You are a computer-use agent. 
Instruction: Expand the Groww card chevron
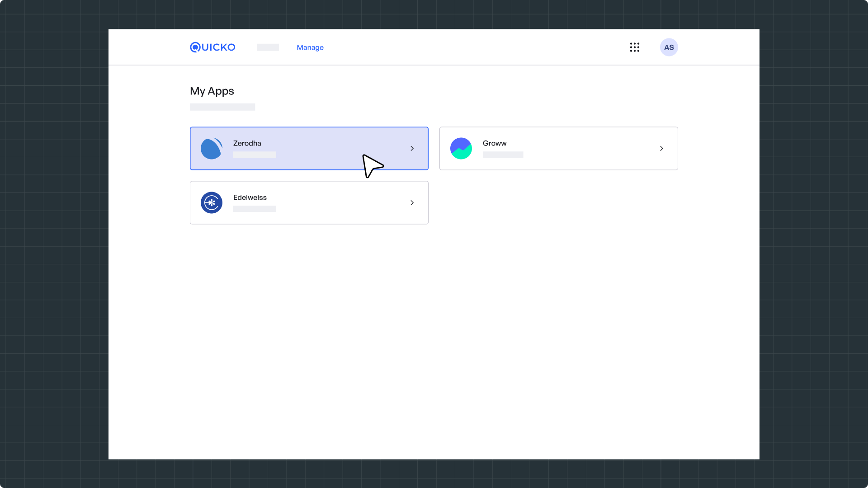[x=661, y=149]
